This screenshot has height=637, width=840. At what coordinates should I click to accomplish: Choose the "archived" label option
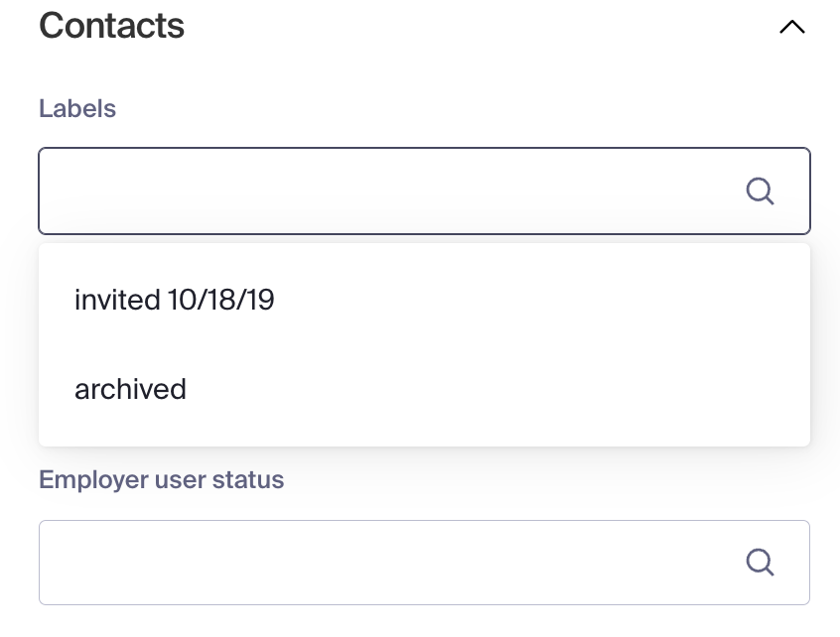point(424,389)
